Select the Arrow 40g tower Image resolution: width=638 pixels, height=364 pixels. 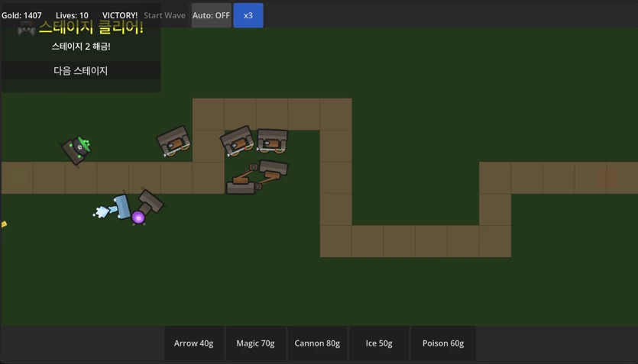coord(193,343)
